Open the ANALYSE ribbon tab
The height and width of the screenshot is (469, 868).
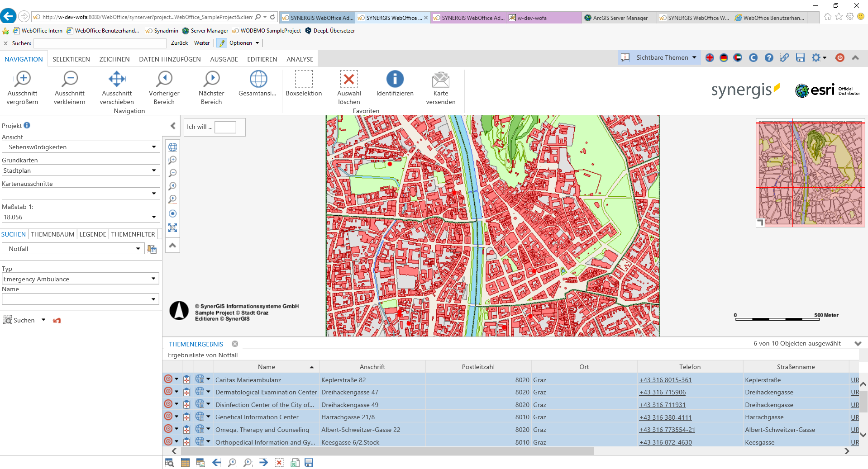coord(300,59)
